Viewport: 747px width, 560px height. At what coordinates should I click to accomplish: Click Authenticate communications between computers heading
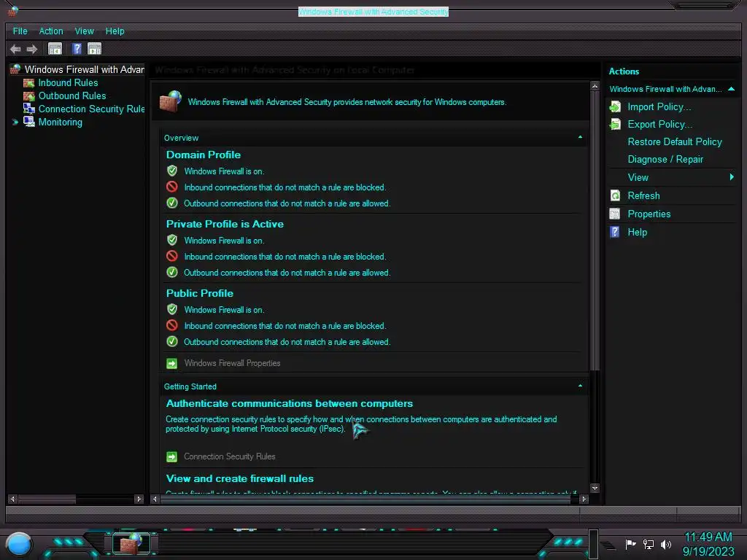289,403
